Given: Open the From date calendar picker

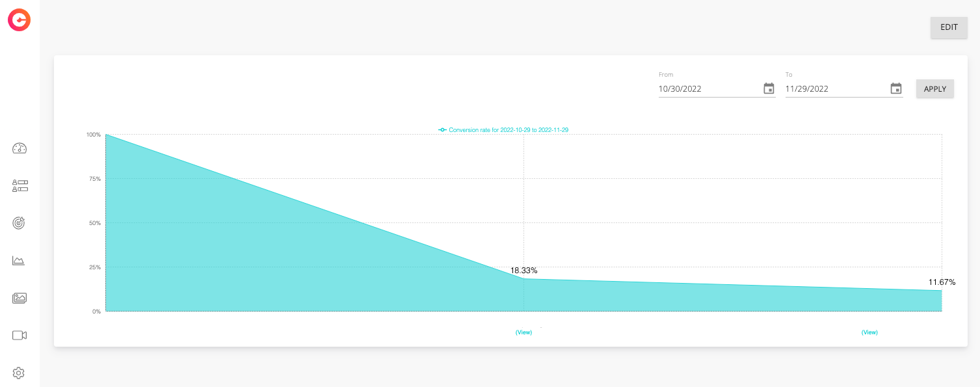Looking at the screenshot, I should (769, 88).
